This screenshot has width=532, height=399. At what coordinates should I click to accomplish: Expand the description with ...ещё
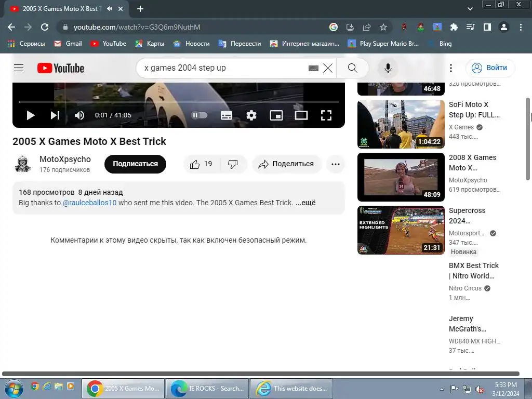[305, 203]
